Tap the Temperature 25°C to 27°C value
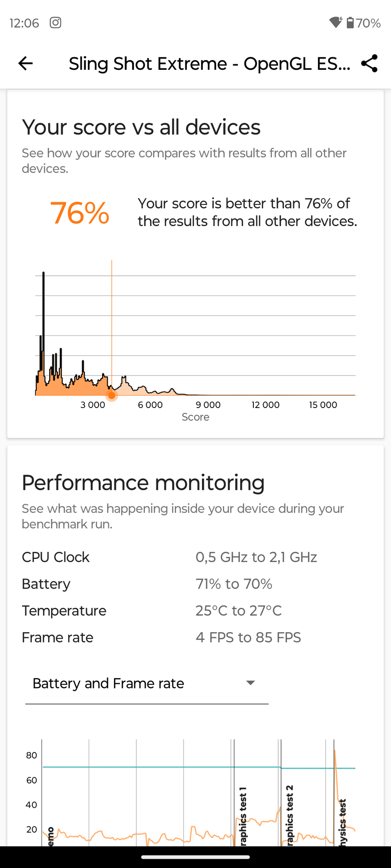This screenshot has height=868, width=391. coord(238,611)
